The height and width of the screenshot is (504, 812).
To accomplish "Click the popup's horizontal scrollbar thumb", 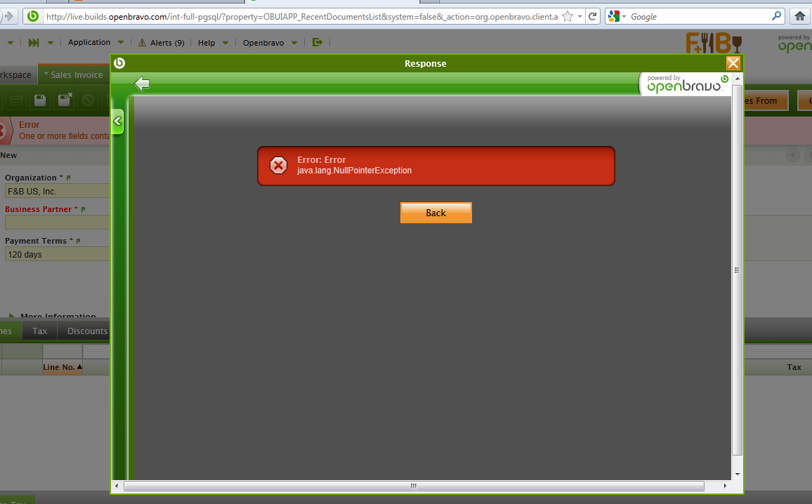I will (x=414, y=486).
